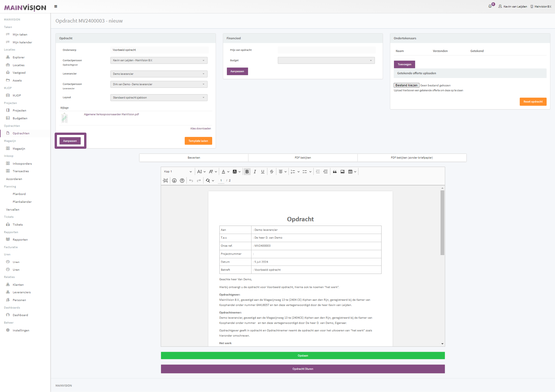Screen dimensions: 555x392
Task: Click the green Opslaan button
Action: pos(303,356)
